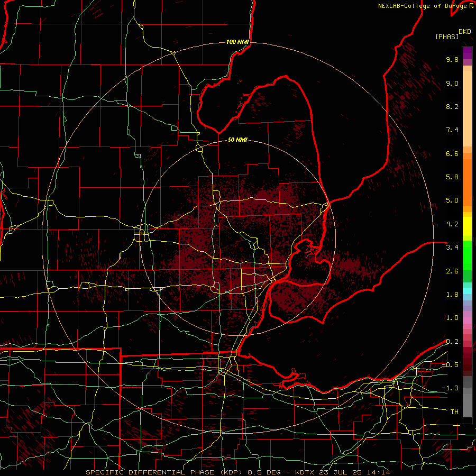Click the pink segment of color scale
This screenshot has width=476, height=476.
[x=467, y=321]
